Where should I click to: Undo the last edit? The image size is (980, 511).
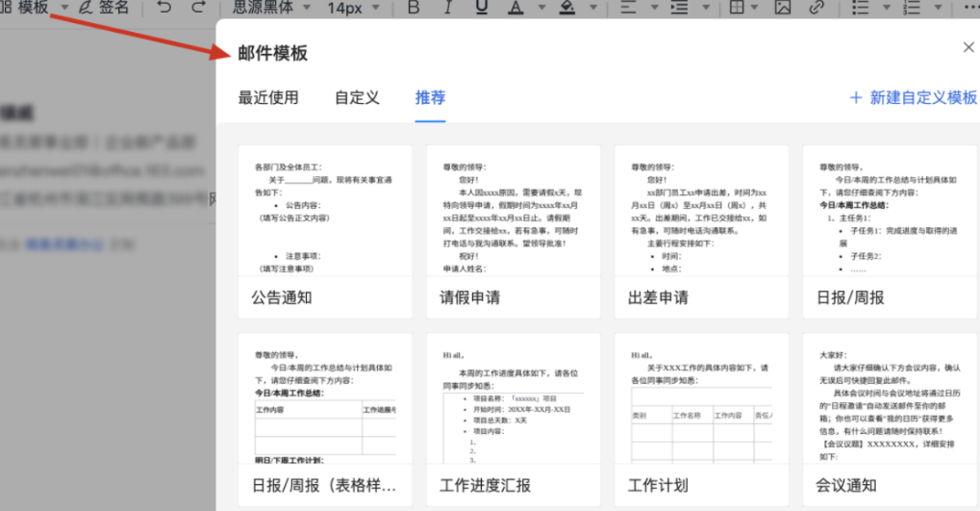click(x=164, y=7)
